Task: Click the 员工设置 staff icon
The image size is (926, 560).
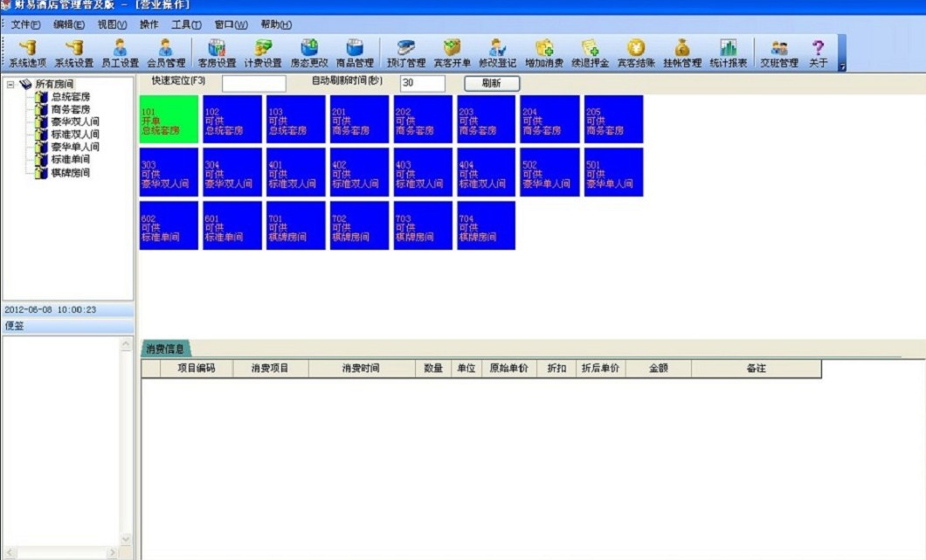Action: pyautogui.click(x=120, y=53)
